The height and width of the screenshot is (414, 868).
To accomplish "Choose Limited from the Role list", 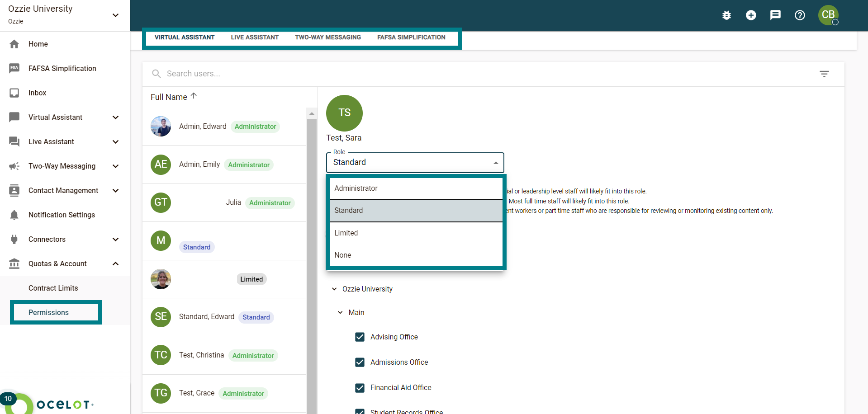I will [416, 233].
